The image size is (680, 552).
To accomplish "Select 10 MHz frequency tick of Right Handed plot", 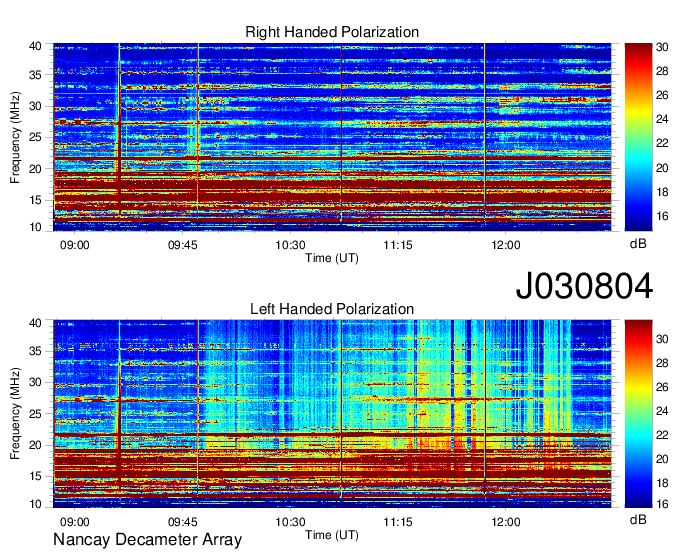I will [x=35, y=227].
